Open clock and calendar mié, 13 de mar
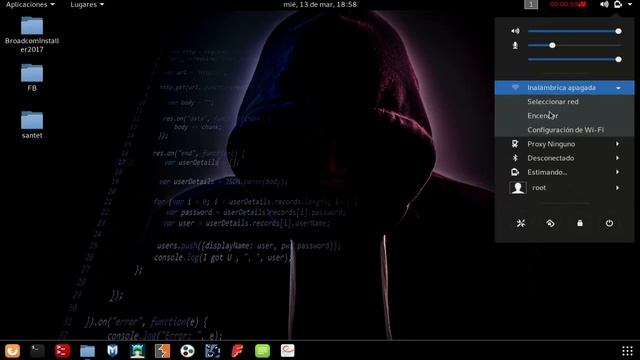Image resolution: width=640 pixels, height=360 pixels. [x=320, y=4]
